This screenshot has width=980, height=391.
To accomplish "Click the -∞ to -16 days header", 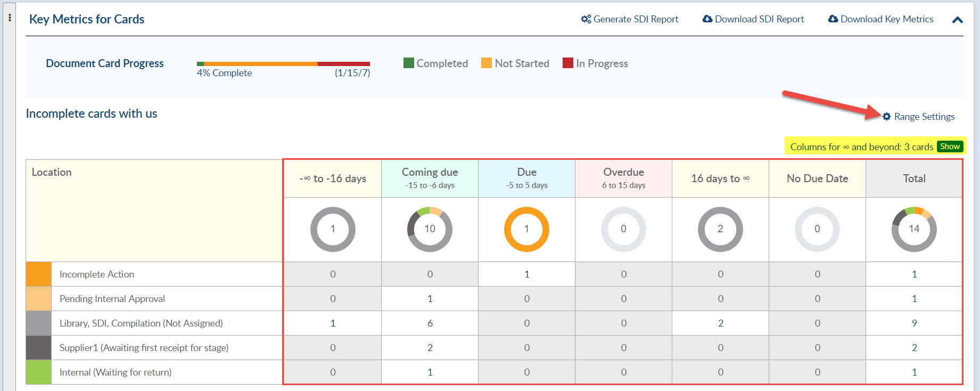I will pos(333,178).
